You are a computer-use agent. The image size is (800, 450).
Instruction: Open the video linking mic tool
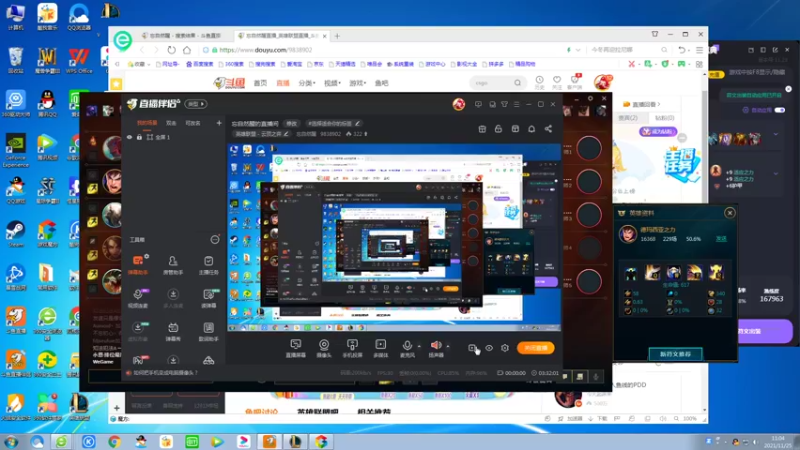coord(138,298)
